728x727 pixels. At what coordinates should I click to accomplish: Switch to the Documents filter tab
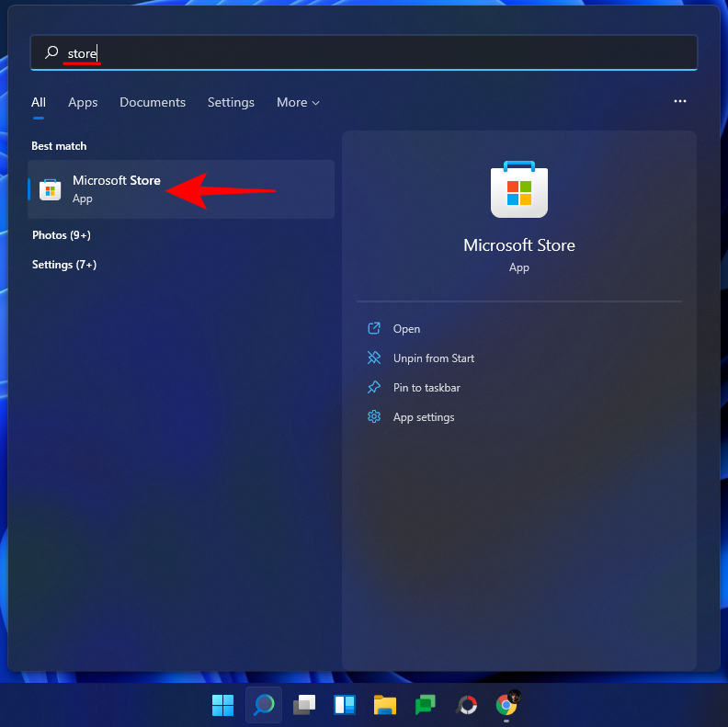pyautogui.click(x=153, y=102)
